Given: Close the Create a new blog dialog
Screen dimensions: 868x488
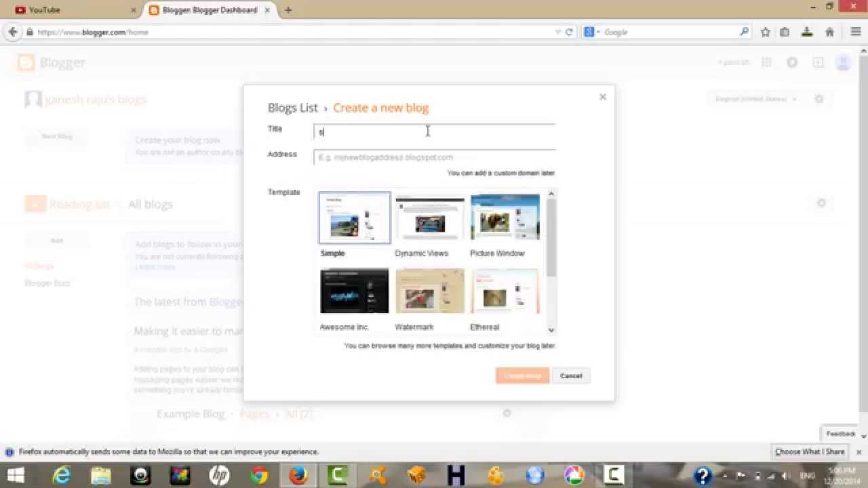Looking at the screenshot, I should pos(602,97).
